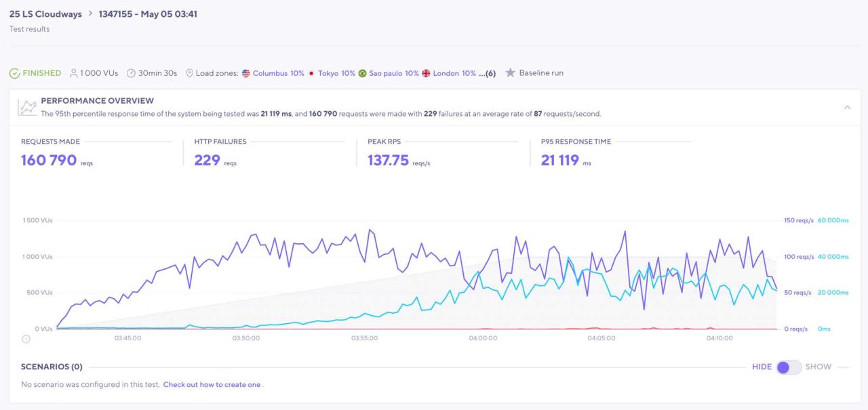Click the load zones location pin icon
The height and width of the screenshot is (410, 868).
point(189,73)
